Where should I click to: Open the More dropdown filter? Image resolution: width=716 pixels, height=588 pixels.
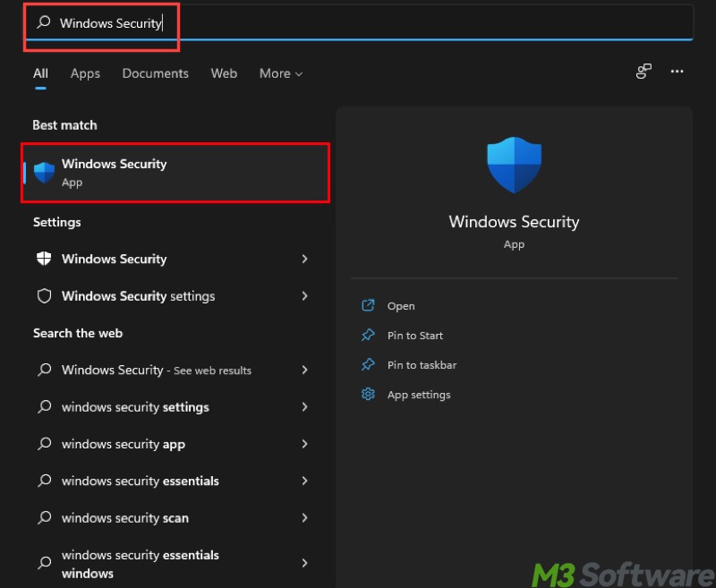point(281,73)
